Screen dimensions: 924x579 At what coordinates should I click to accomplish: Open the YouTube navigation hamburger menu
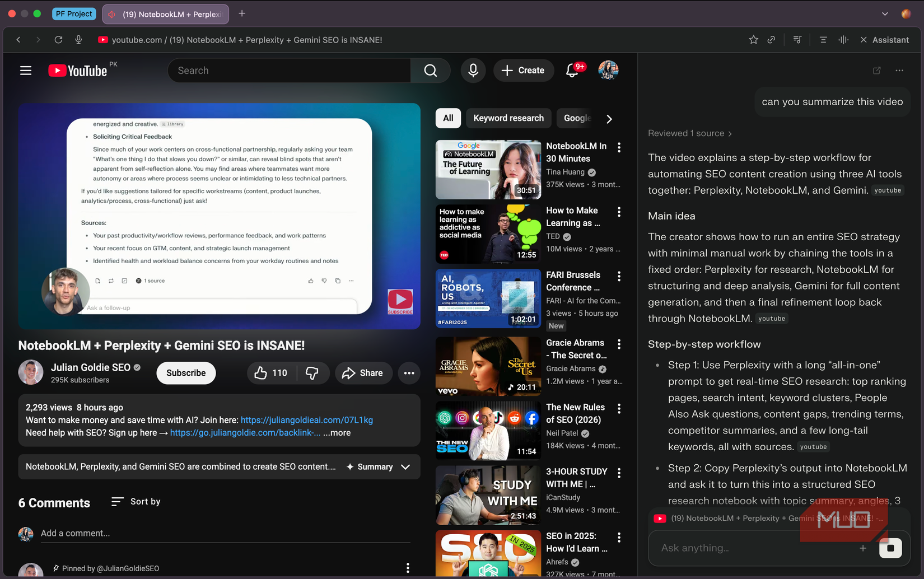point(25,70)
